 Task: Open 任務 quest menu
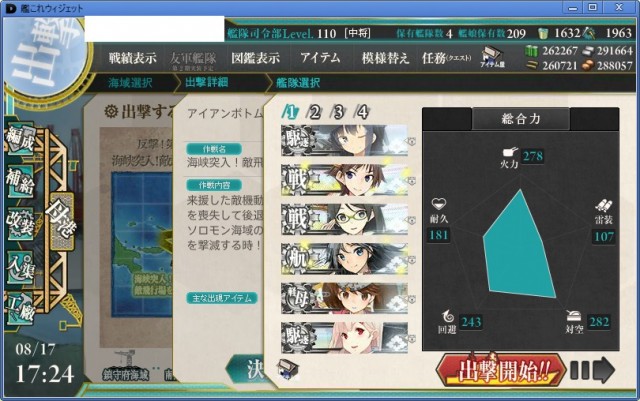(446, 58)
